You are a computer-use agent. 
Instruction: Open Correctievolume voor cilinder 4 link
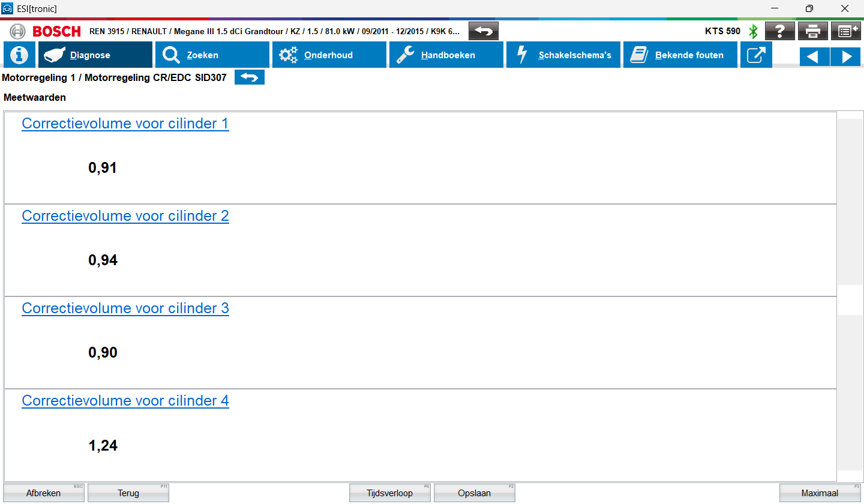[125, 401]
